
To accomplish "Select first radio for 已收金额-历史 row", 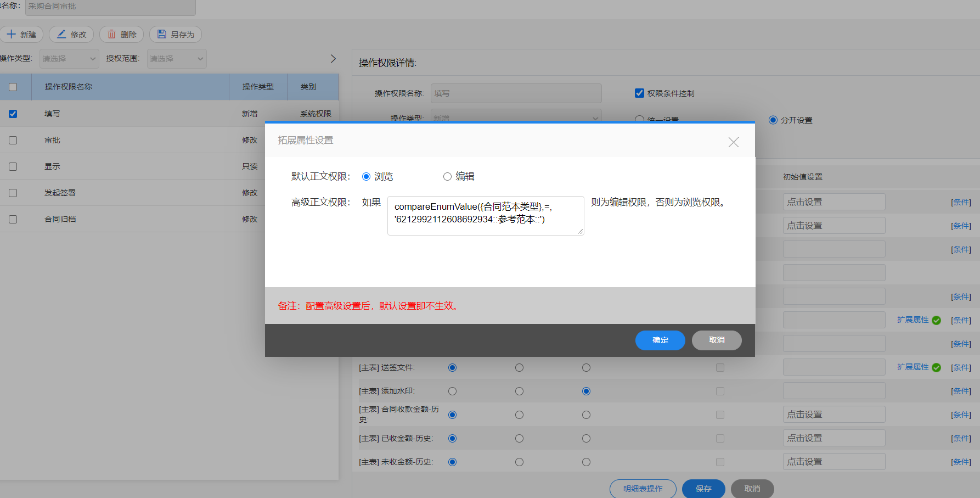I will [452, 438].
